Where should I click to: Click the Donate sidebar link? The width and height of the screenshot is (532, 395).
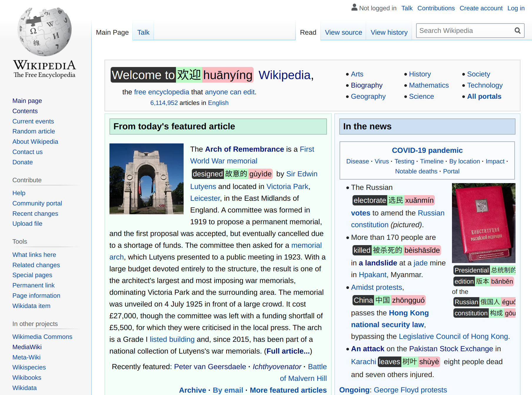[22, 162]
